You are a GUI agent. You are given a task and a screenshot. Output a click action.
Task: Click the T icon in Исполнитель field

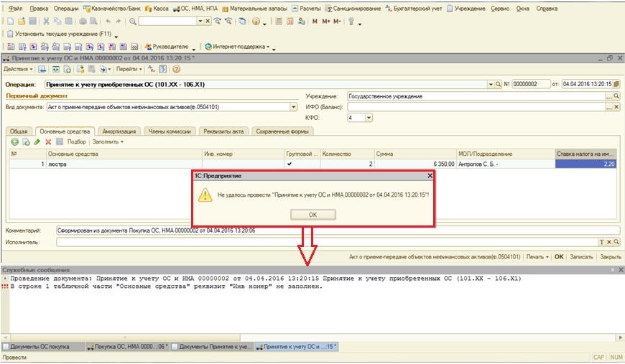coord(602,242)
